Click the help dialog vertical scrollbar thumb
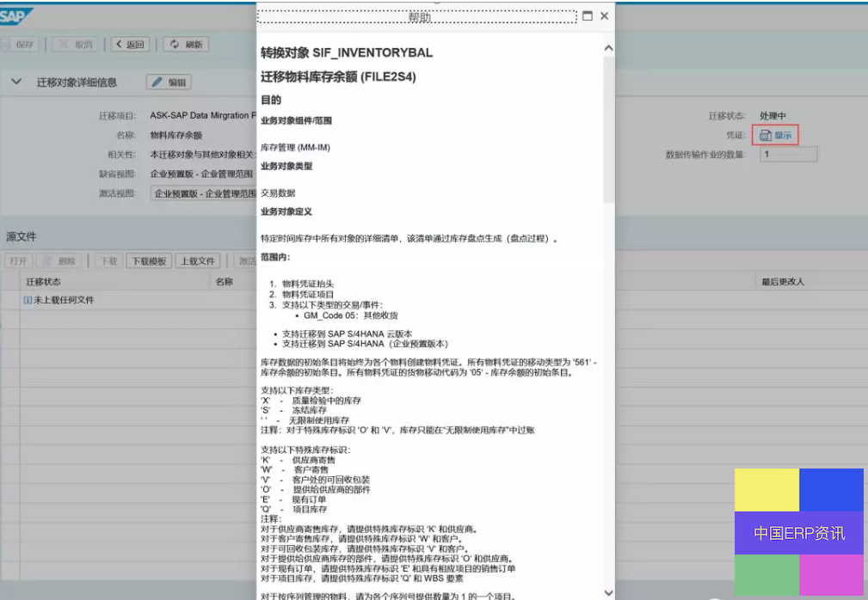This screenshot has width=868, height=600. 608,130
